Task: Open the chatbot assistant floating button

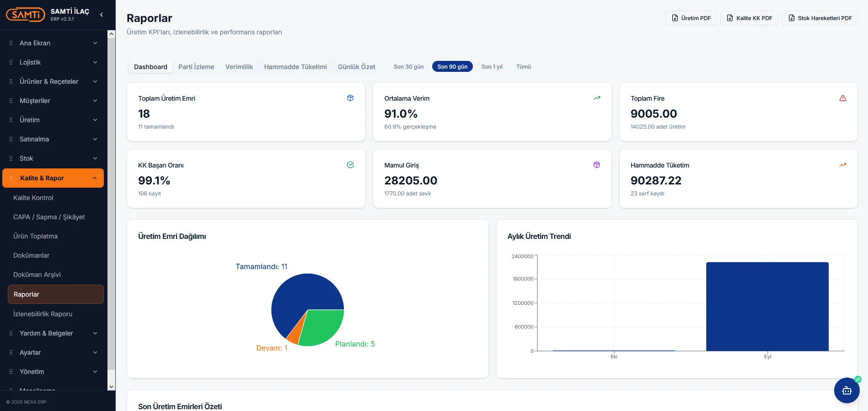Action: click(x=847, y=390)
